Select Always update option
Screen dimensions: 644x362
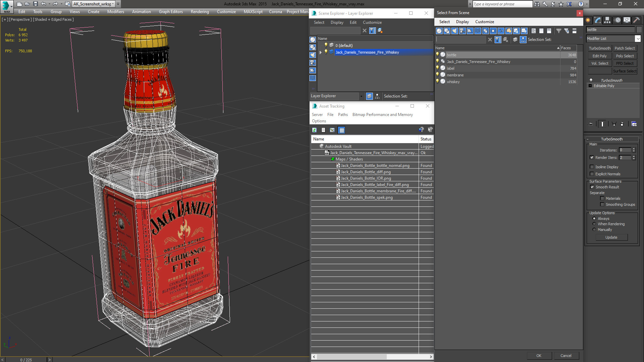pyautogui.click(x=594, y=219)
